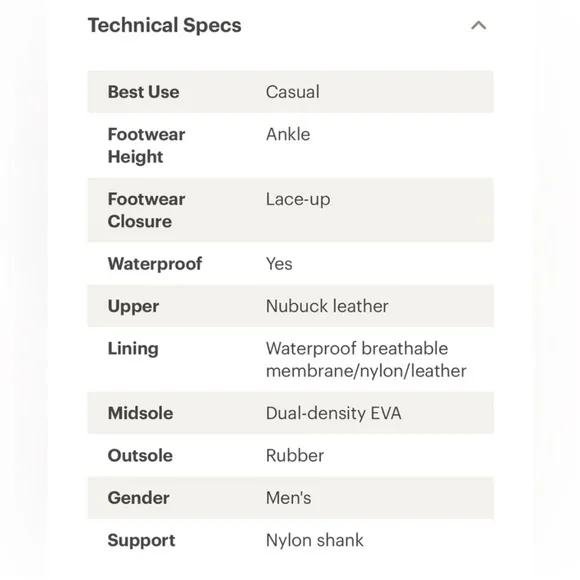Select the Outsole row label
Viewport: 580px width, 580px height.
click(x=140, y=455)
